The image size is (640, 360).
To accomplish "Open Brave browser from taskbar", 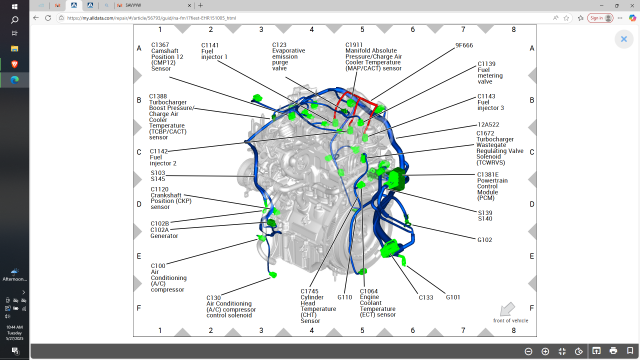I will (14, 64).
